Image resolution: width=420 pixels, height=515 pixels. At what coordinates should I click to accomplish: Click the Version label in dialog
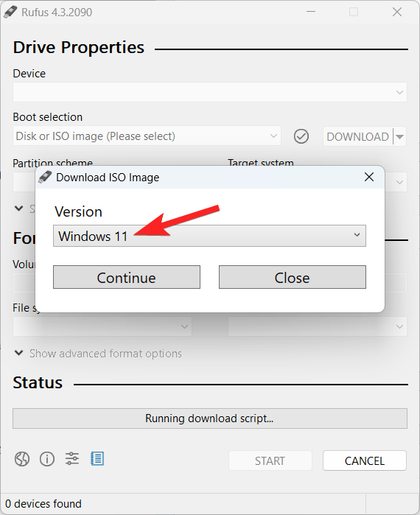(x=78, y=211)
